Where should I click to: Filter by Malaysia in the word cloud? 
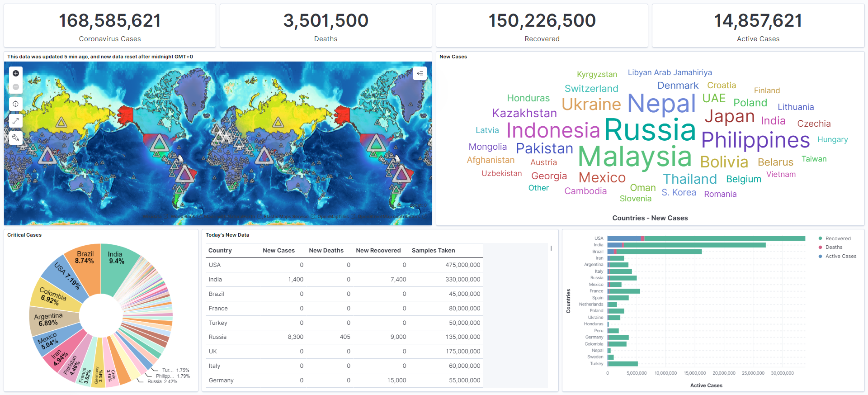(635, 157)
